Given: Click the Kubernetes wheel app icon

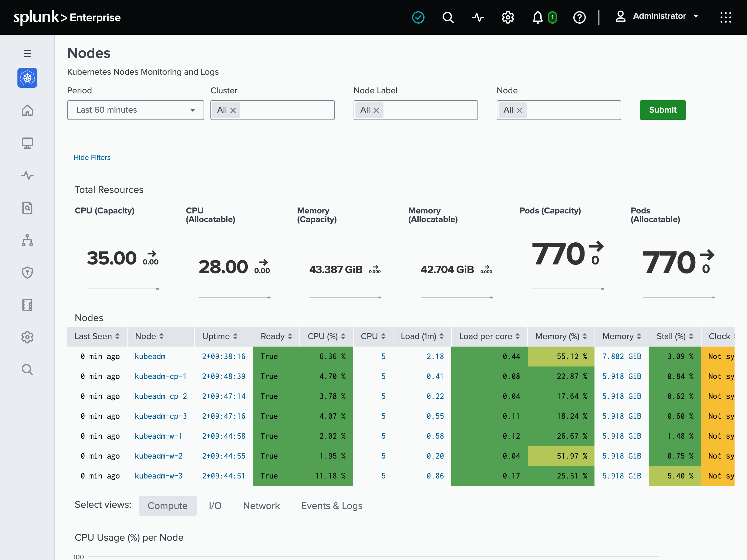Looking at the screenshot, I should click(27, 78).
